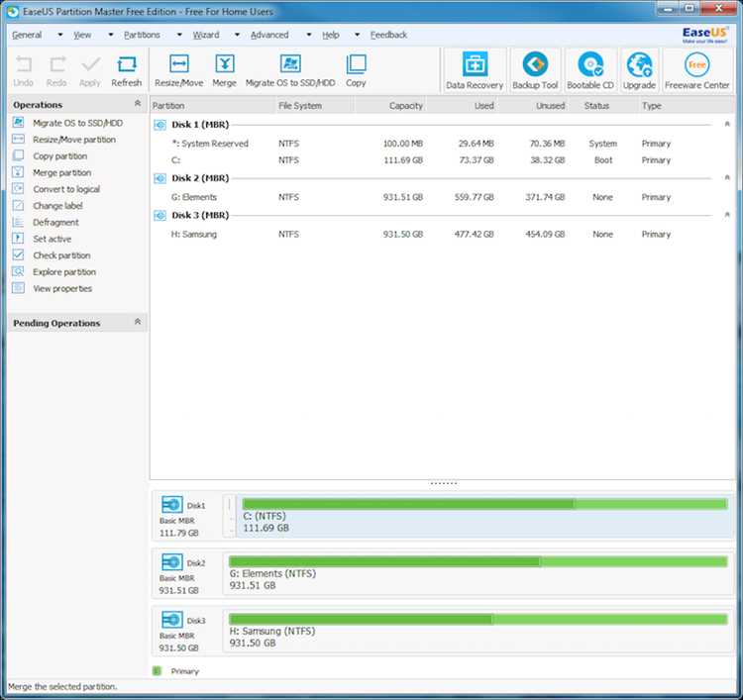The width and height of the screenshot is (743, 700).
Task: Click the File System column header
Action: click(x=314, y=106)
